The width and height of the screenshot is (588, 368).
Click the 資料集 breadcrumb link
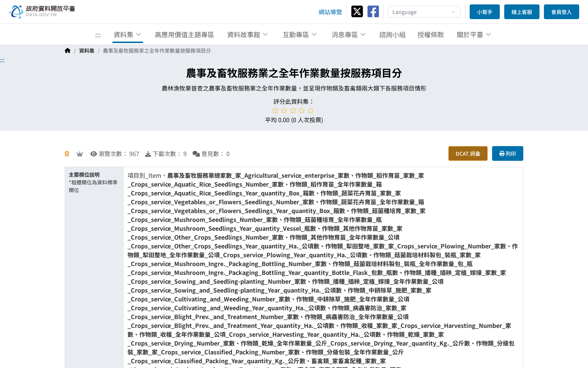click(x=87, y=51)
